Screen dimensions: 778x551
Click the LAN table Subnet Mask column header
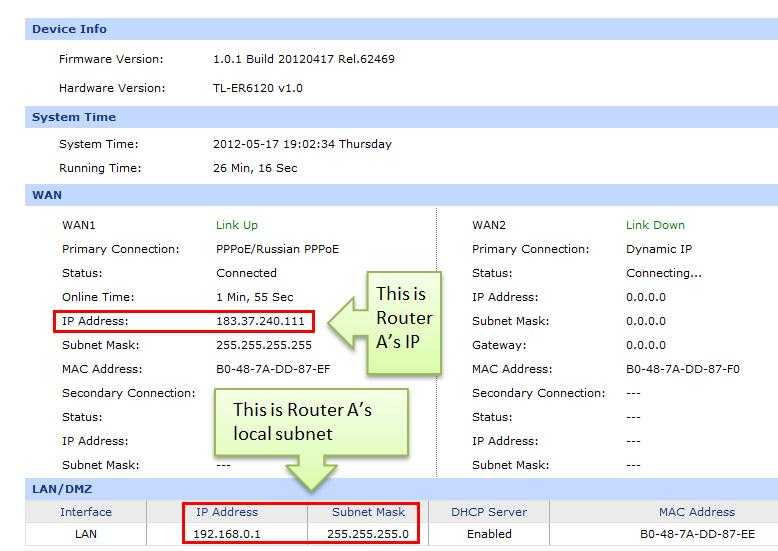[x=369, y=512]
